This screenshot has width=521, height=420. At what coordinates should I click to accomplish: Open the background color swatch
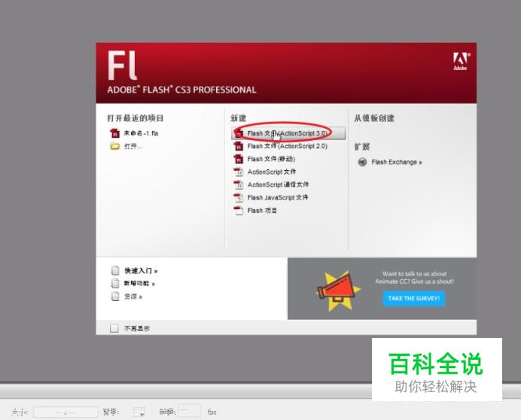(139, 412)
